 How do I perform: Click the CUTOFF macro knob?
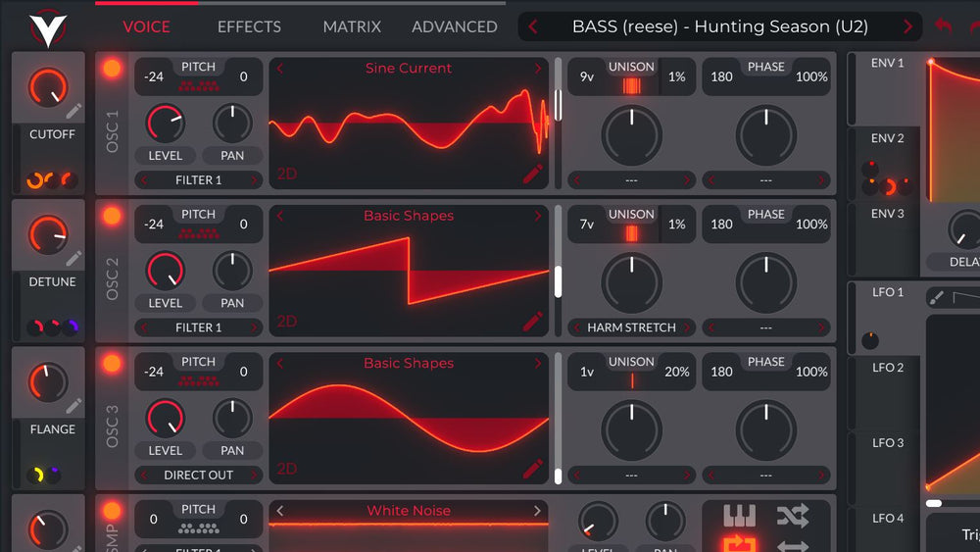(47, 87)
